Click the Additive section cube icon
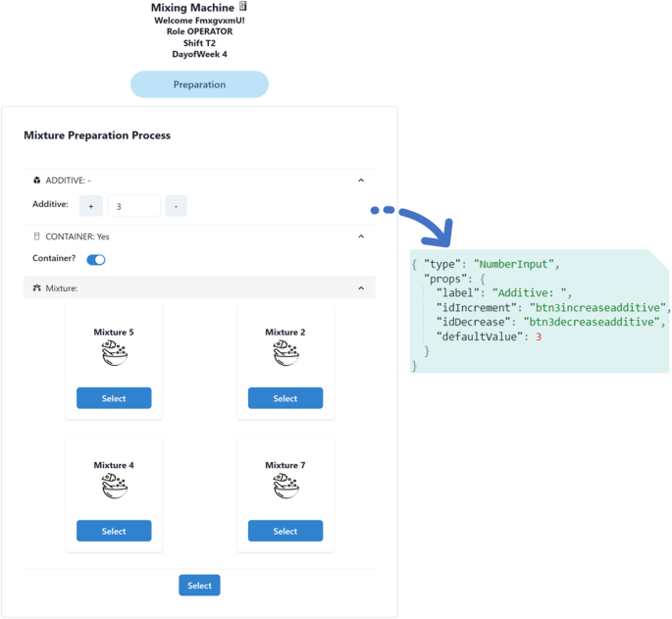Image resolution: width=672 pixels, height=619 pixels. 37,181
